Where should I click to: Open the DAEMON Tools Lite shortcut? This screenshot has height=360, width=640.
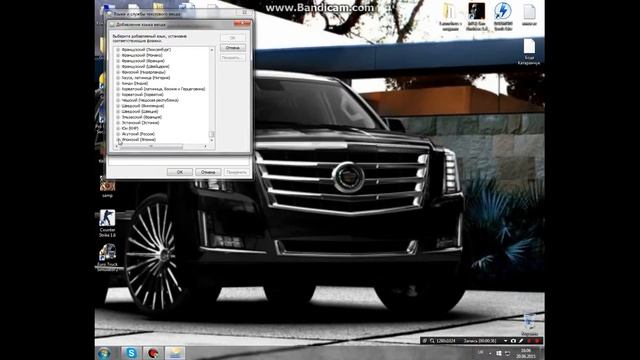click(x=503, y=16)
